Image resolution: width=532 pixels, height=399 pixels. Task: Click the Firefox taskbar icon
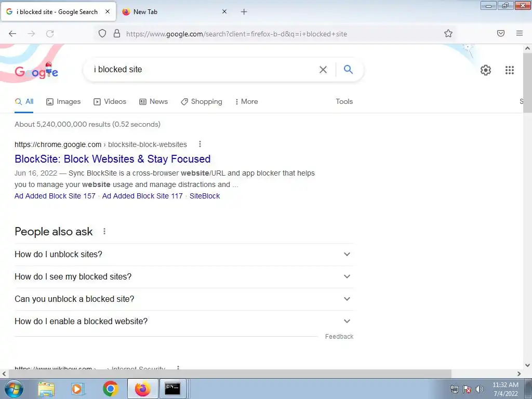(142, 389)
